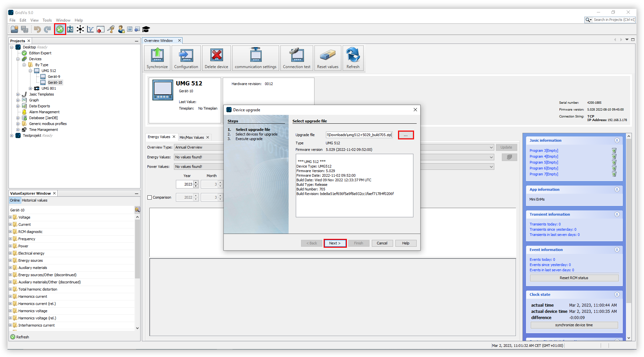Expand the Voltage item in ValueExplorer
Image resolution: width=644 pixels, height=357 pixels.
tap(10, 217)
